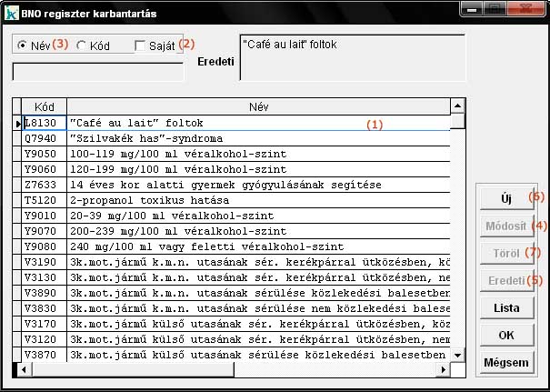Select code cell Y9070

coord(45,231)
